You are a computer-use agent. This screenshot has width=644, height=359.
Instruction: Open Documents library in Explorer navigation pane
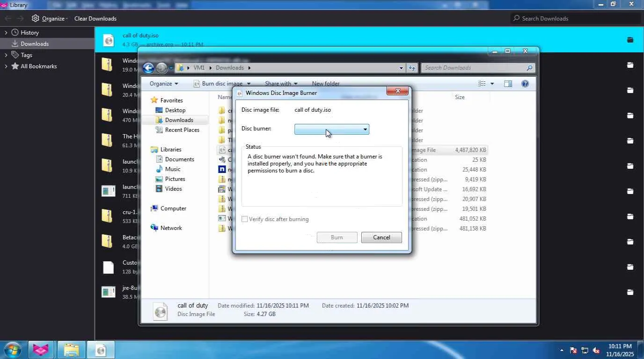tap(179, 159)
